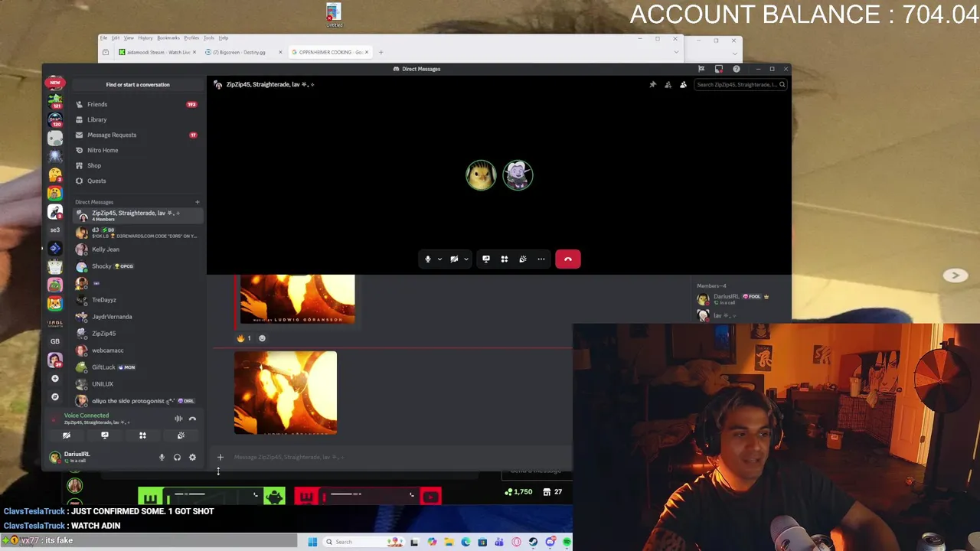Open Shocky direct message
Screen dimensions: 980x551
pos(137,266)
